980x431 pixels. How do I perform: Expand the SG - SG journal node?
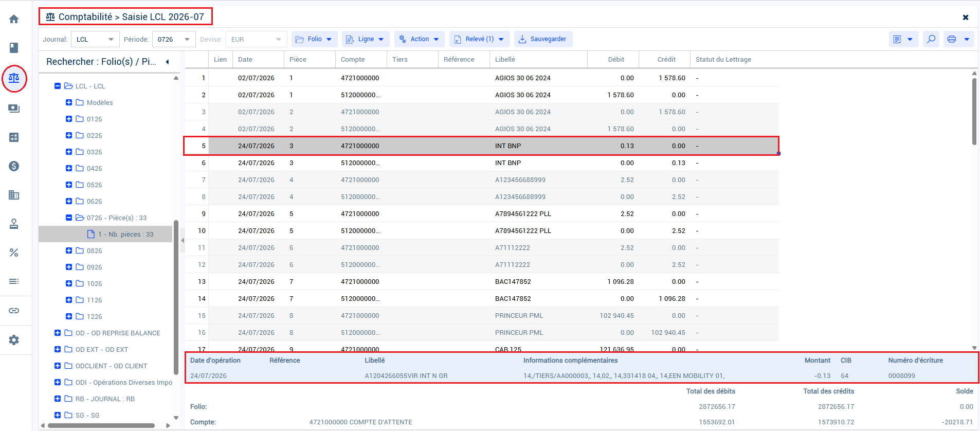[58, 415]
